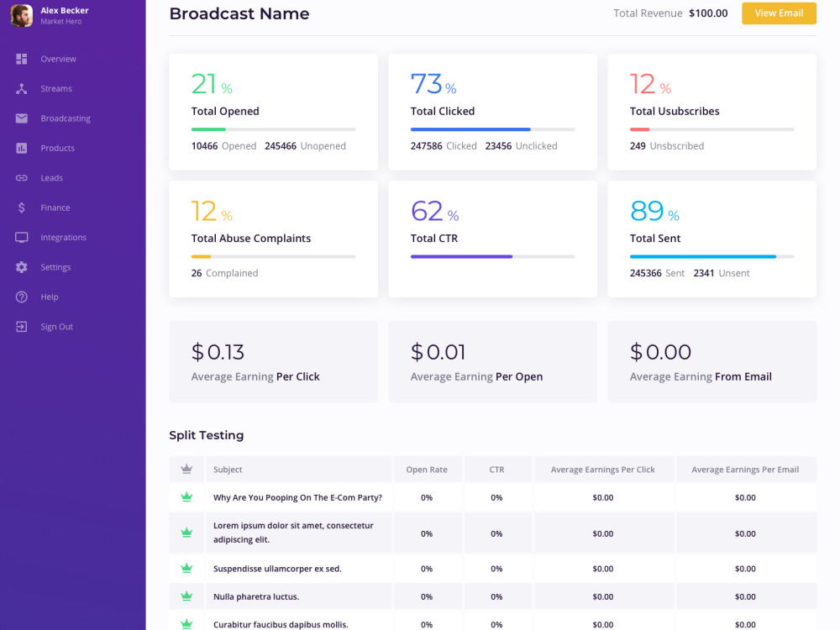This screenshot has height=630, width=840.
Task: Click Alex Becker's profile avatar
Action: tap(22, 15)
